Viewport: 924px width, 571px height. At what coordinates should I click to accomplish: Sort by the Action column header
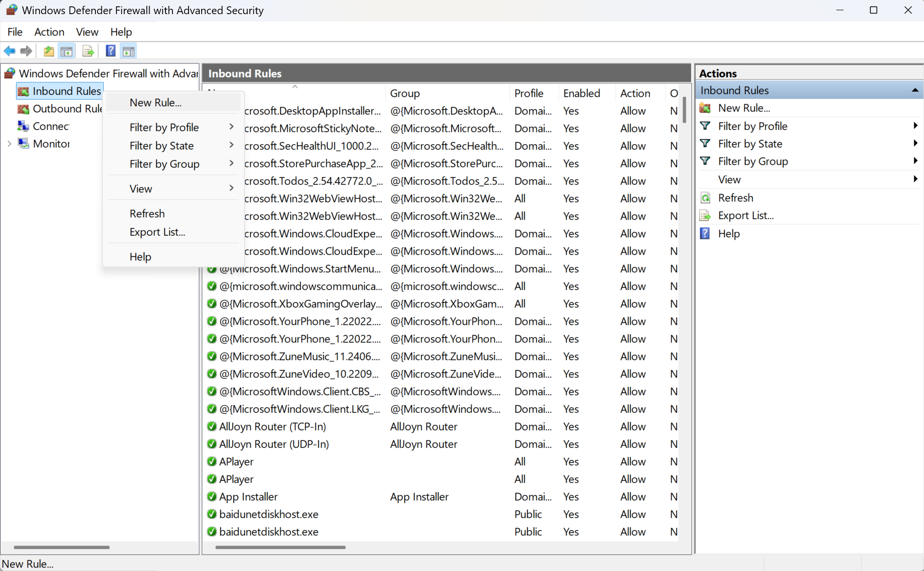640,93
